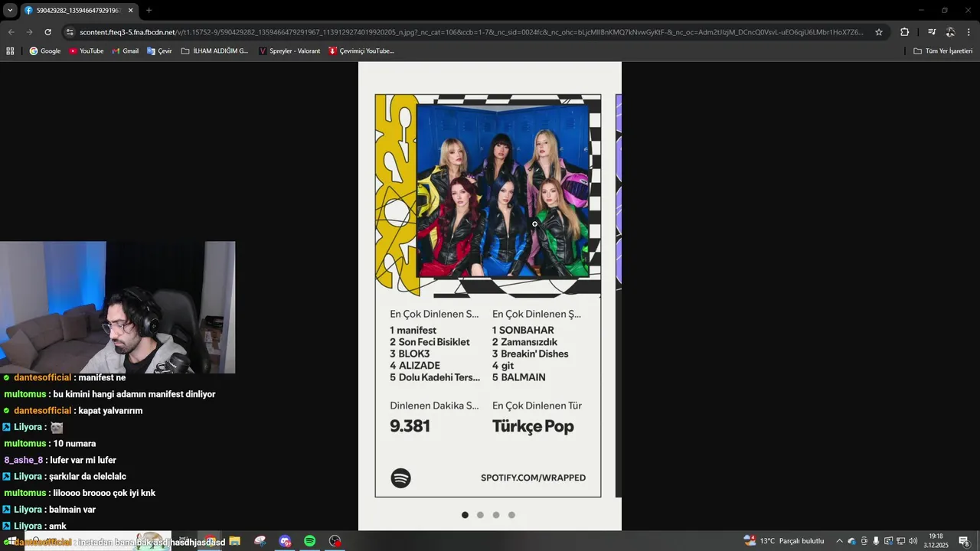Open the Çevir bookmark
The image size is (980, 551).
pos(159,51)
